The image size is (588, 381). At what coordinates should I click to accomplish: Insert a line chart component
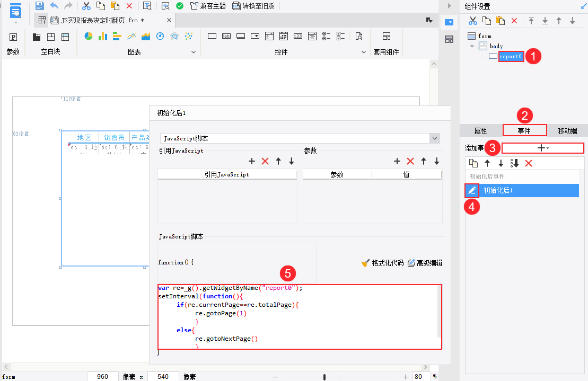[131, 36]
